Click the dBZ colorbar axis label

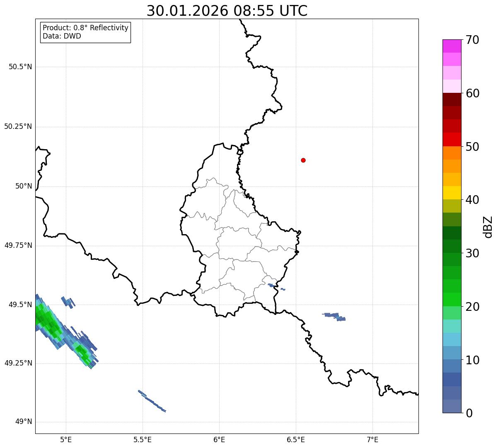click(488, 227)
